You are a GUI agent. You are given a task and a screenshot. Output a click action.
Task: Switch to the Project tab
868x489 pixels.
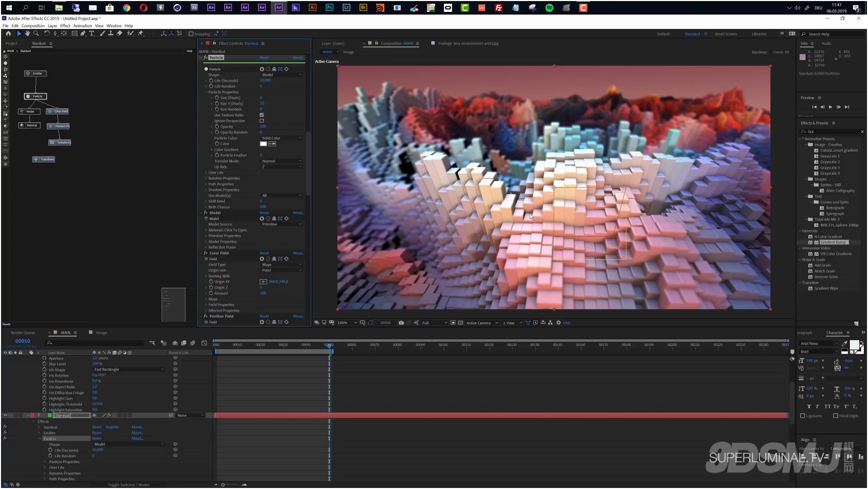(11, 44)
